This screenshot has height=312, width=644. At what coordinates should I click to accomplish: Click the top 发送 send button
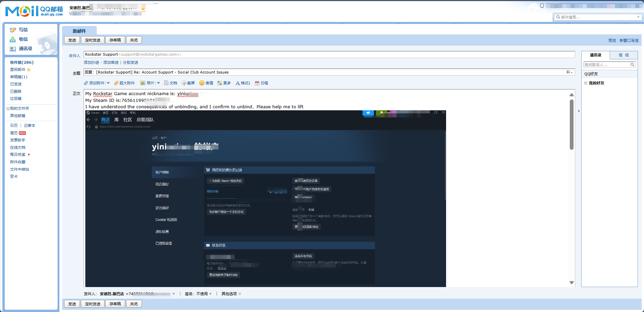click(72, 40)
